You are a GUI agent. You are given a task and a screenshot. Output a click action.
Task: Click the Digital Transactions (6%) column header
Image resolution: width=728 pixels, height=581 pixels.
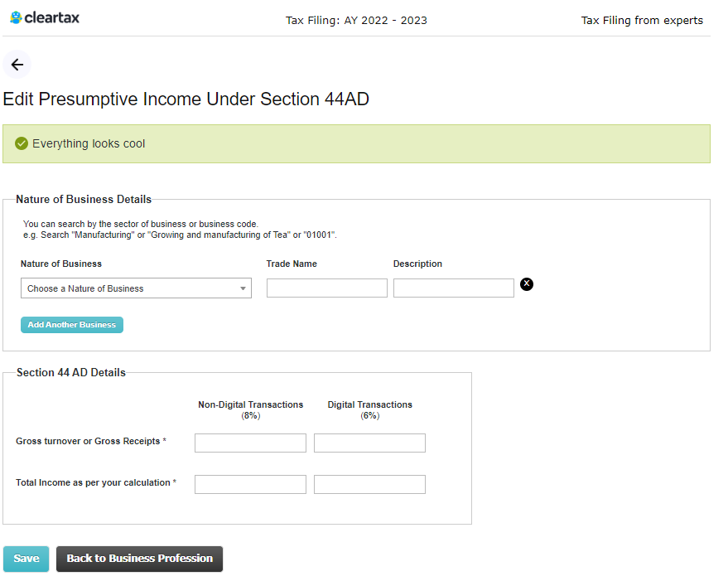(x=369, y=409)
